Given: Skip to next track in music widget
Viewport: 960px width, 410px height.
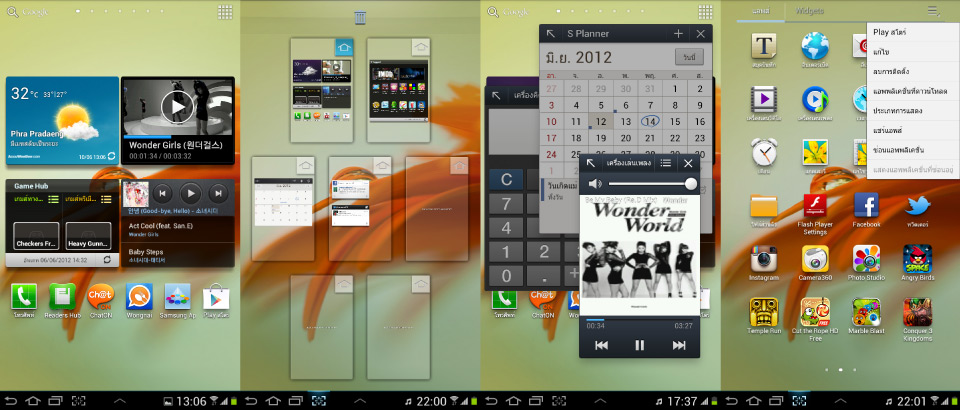Looking at the screenshot, I should coord(219,193).
